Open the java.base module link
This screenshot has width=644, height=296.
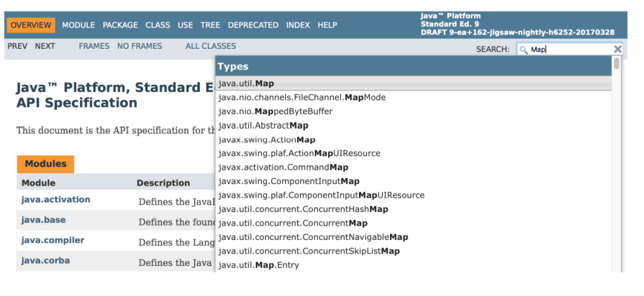coord(44,220)
